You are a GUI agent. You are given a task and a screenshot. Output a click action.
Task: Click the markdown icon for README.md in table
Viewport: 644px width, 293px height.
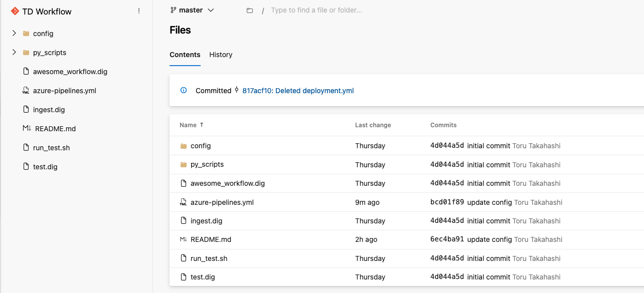pyautogui.click(x=183, y=239)
